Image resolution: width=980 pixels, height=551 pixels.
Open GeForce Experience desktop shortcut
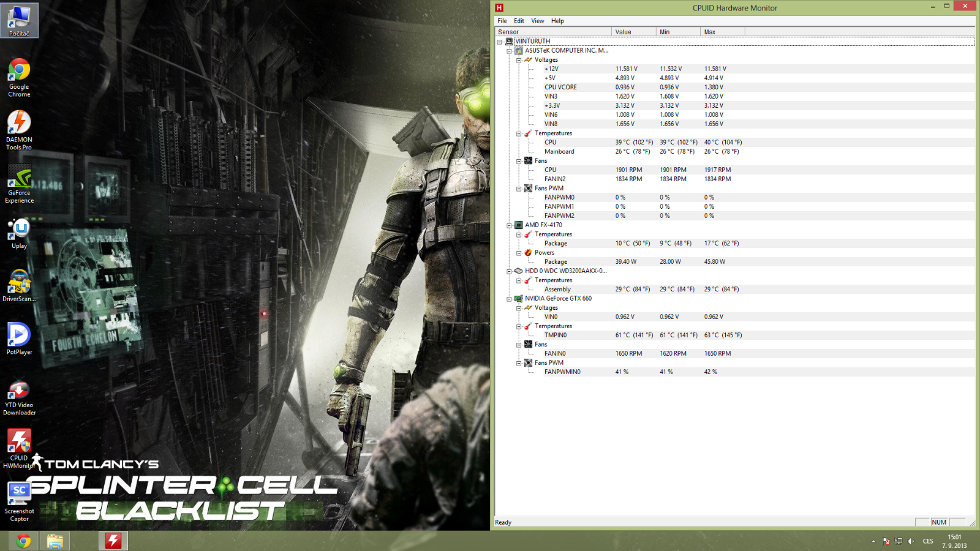(x=19, y=184)
